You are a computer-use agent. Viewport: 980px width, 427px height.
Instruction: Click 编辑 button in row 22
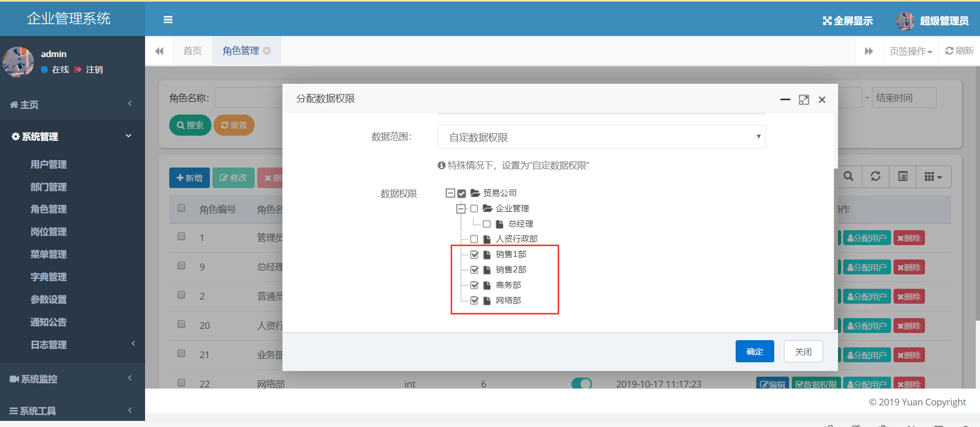773,384
